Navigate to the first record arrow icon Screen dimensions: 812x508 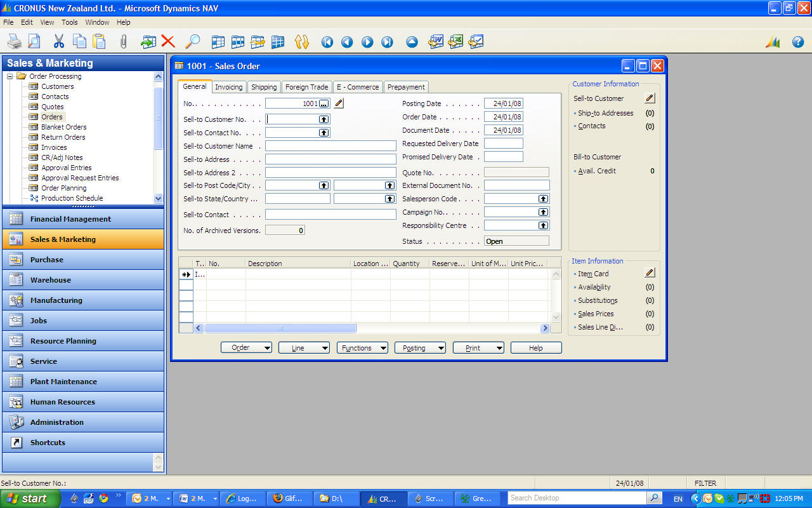(x=327, y=42)
